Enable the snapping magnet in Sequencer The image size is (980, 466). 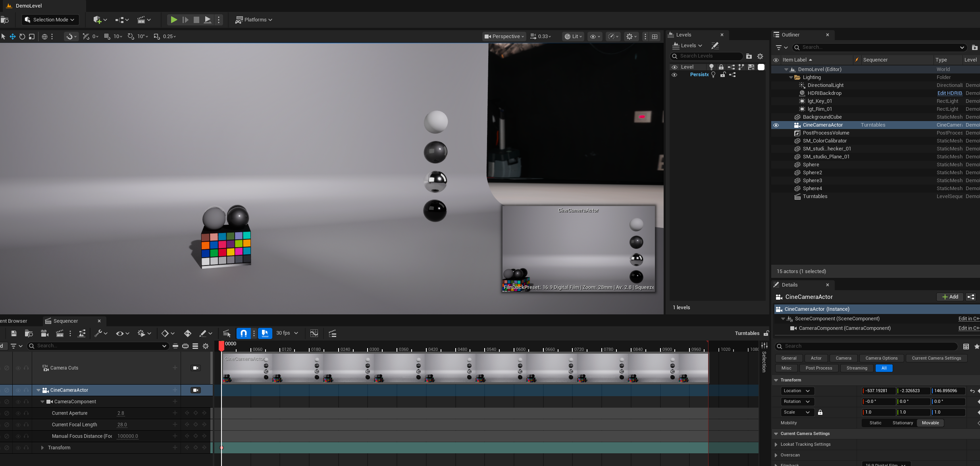point(244,333)
